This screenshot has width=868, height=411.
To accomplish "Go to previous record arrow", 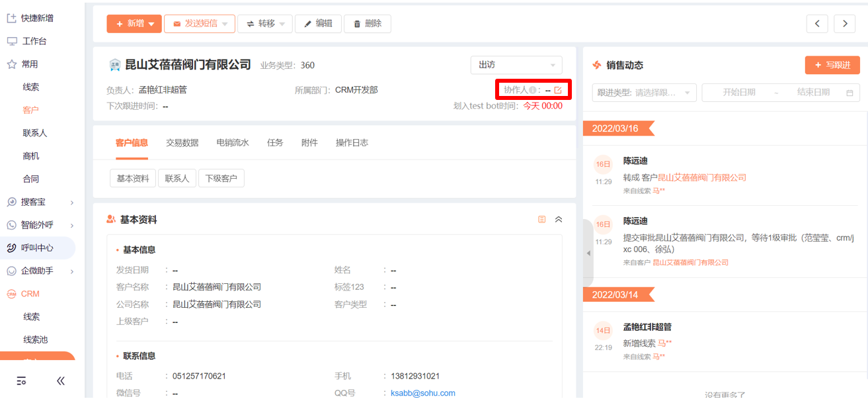I will (x=817, y=24).
